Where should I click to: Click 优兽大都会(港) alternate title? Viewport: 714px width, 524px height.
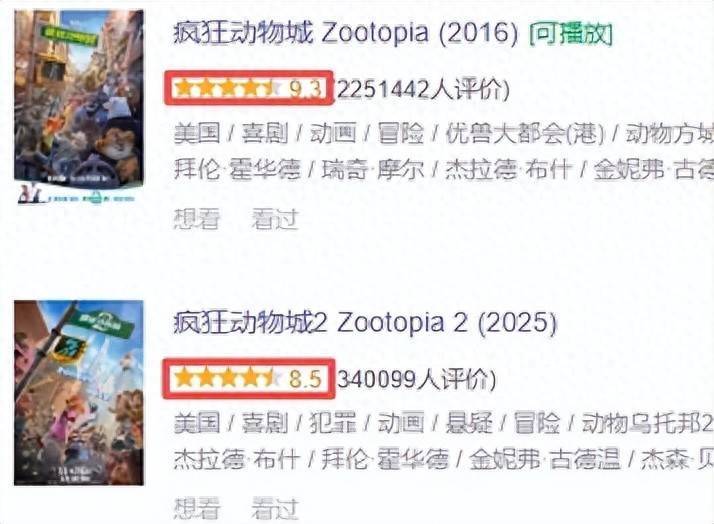(525, 134)
